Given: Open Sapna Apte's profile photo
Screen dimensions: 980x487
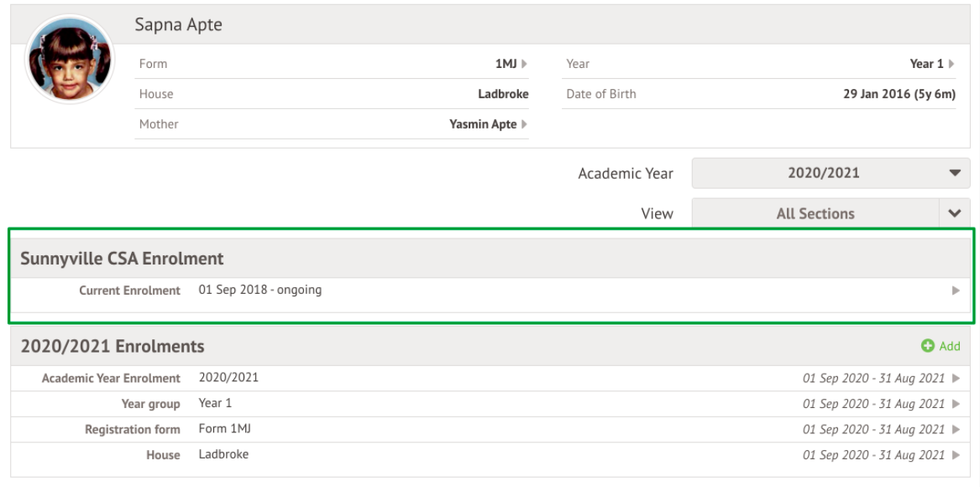Looking at the screenshot, I should pyautogui.click(x=71, y=60).
